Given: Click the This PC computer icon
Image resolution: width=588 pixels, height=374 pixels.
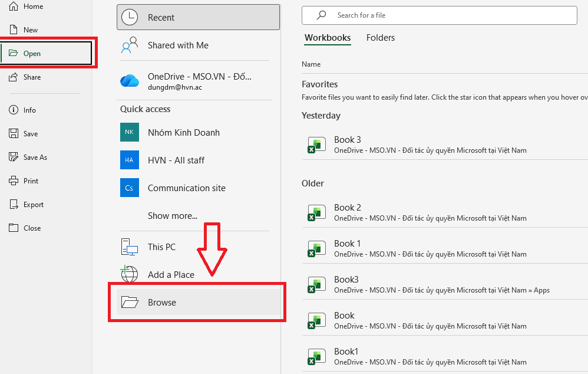Looking at the screenshot, I should pos(130,247).
